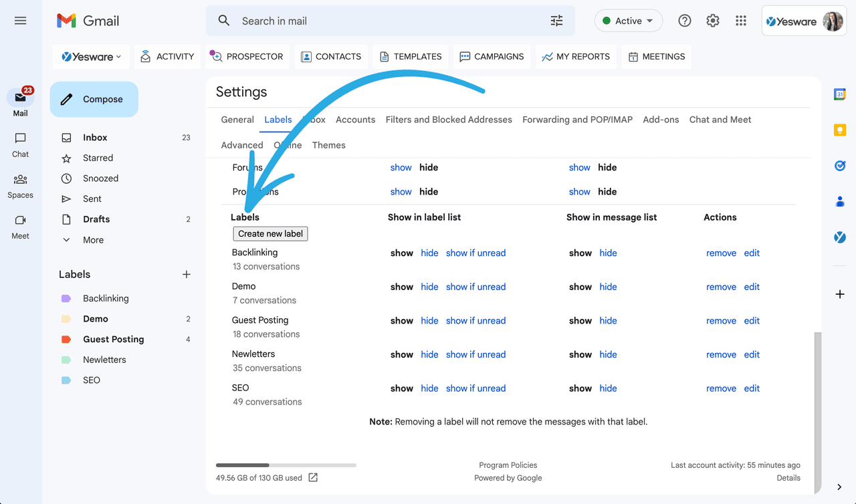Open the Program Policies link
The height and width of the screenshot is (504, 856).
(508, 465)
